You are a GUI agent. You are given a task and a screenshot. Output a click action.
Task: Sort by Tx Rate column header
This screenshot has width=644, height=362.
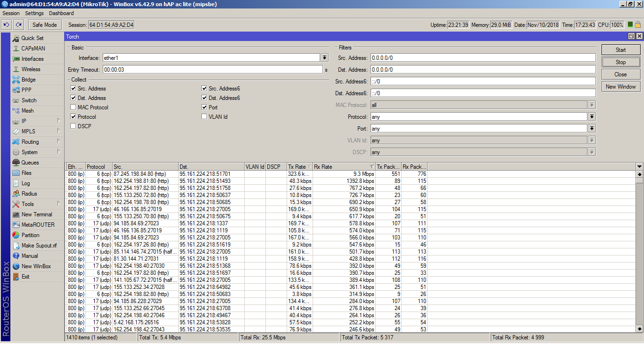300,167
